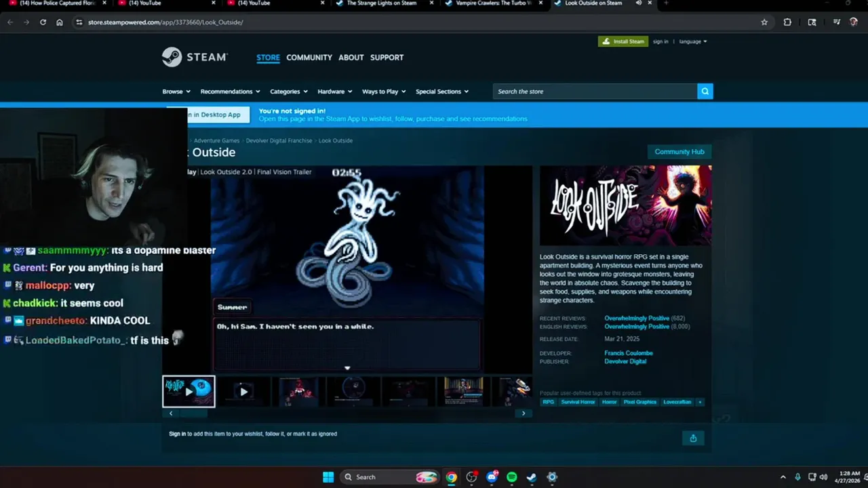Click the Windows taskbar Search box
This screenshot has width=868, height=488.
[389, 477]
